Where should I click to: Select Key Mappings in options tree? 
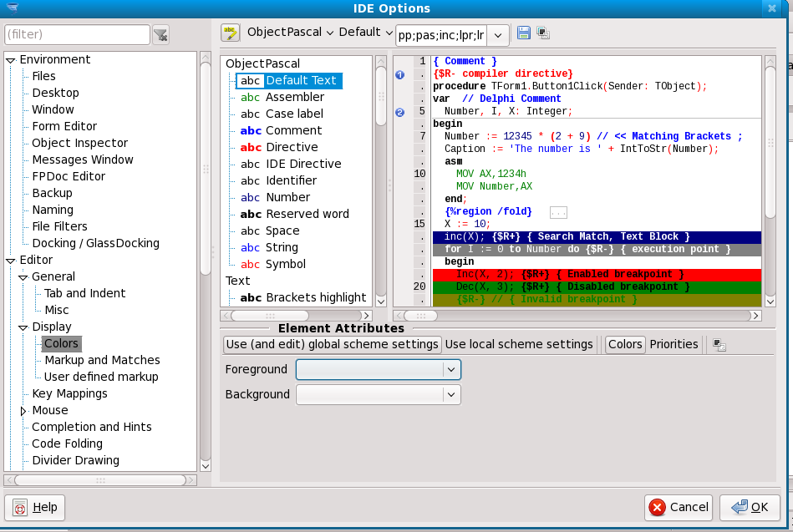click(69, 393)
